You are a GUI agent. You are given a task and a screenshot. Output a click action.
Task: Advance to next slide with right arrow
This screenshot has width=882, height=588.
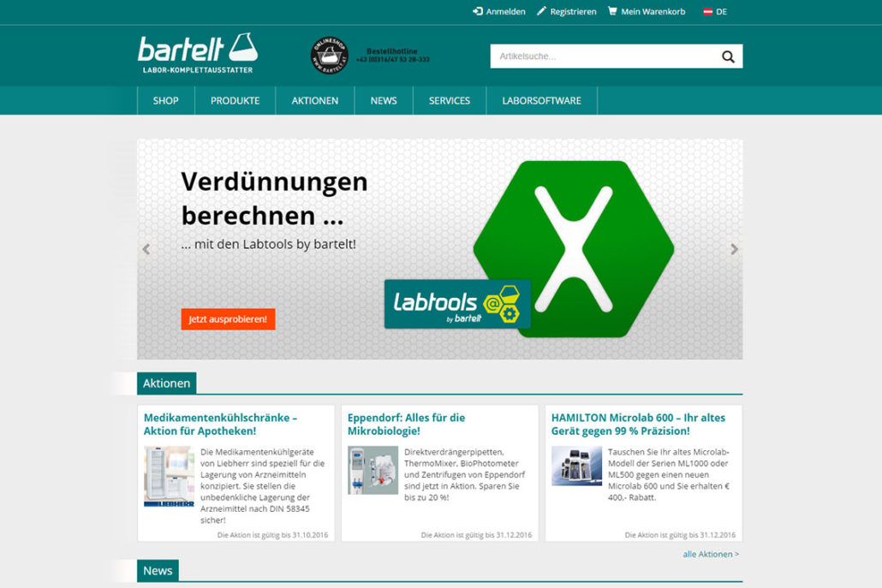tap(734, 249)
